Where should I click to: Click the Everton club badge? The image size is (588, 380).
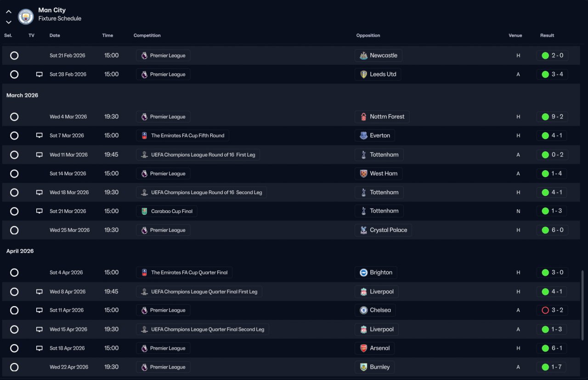(363, 135)
